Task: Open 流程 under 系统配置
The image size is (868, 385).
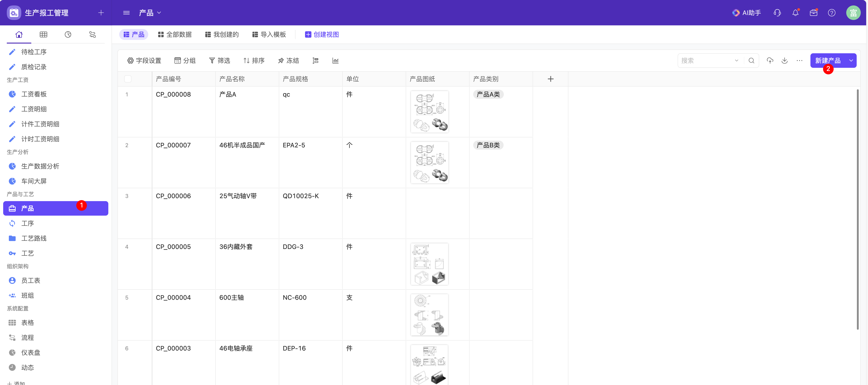Action: coord(56,337)
